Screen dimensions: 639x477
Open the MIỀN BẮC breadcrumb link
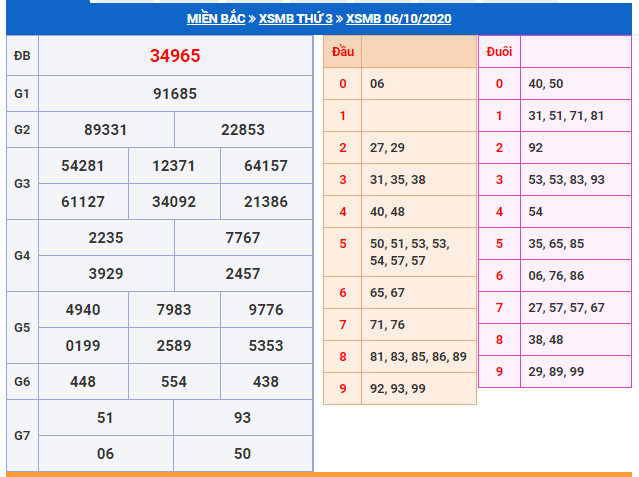coord(216,19)
